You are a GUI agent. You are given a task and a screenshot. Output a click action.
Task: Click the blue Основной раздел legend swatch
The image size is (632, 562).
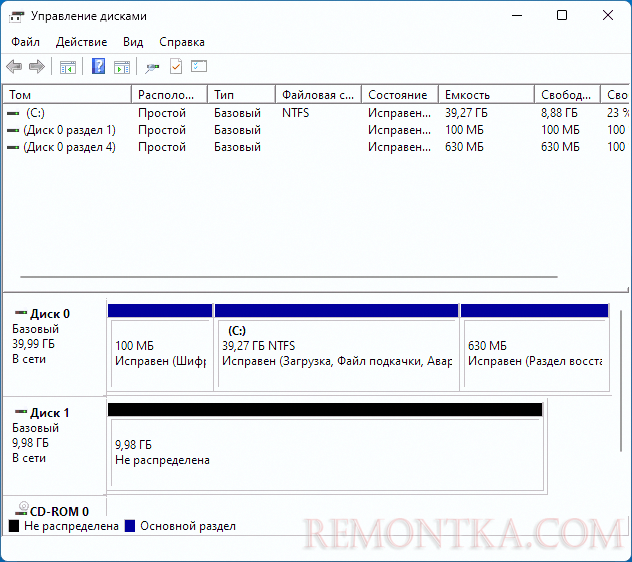click(x=130, y=526)
